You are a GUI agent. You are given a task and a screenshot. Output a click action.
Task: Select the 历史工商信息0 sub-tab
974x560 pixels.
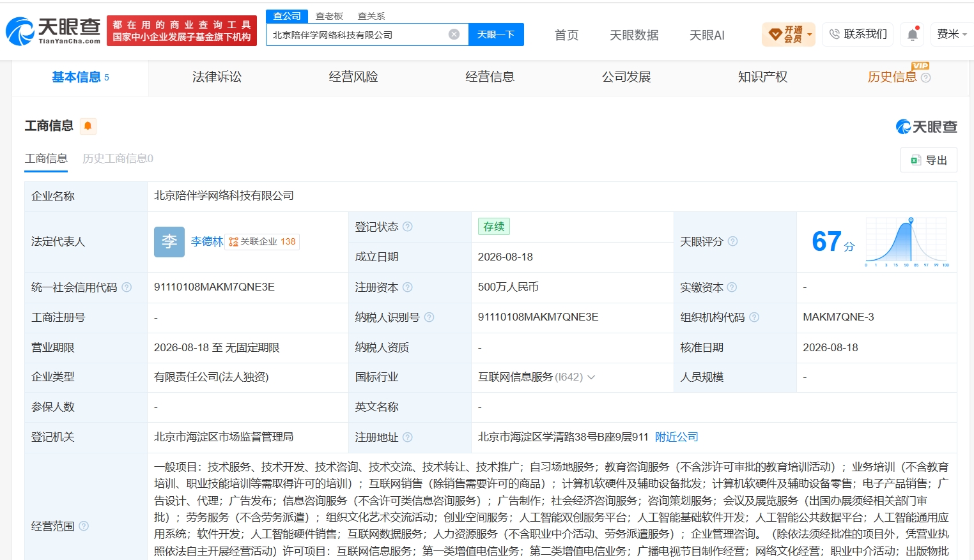(118, 158)
